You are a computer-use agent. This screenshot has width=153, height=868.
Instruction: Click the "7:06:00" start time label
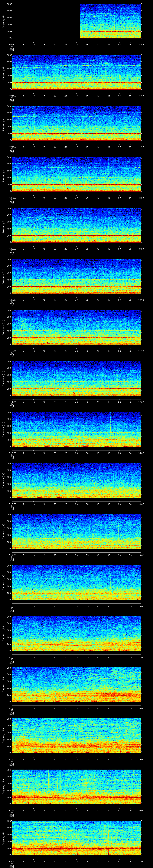[x=12, y=147]
